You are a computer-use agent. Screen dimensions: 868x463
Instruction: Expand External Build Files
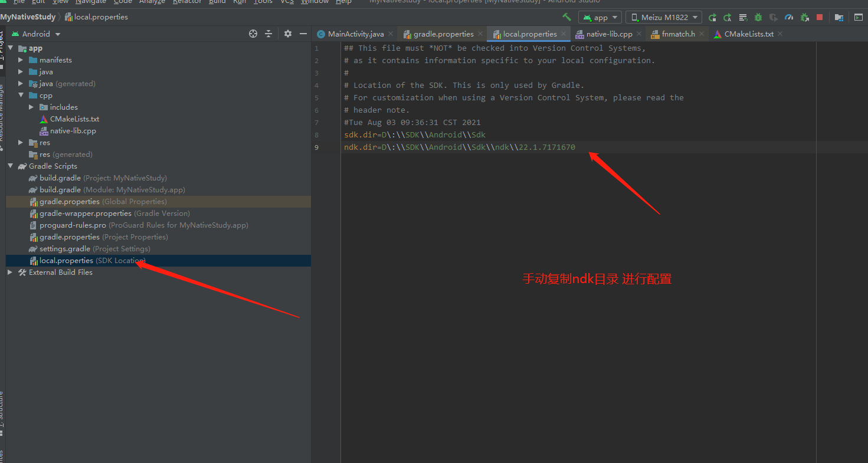click(10, 272)
